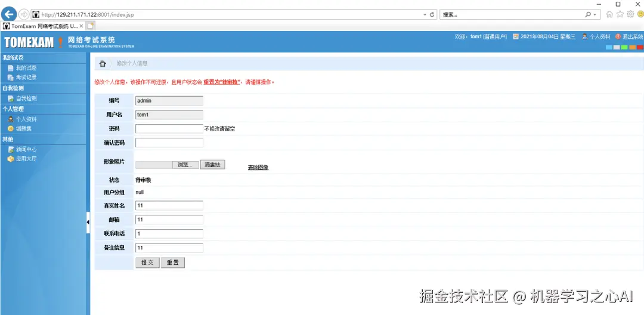Select the orange theme swatch
This screenshot has width=644, height=315.
[633, 47]
